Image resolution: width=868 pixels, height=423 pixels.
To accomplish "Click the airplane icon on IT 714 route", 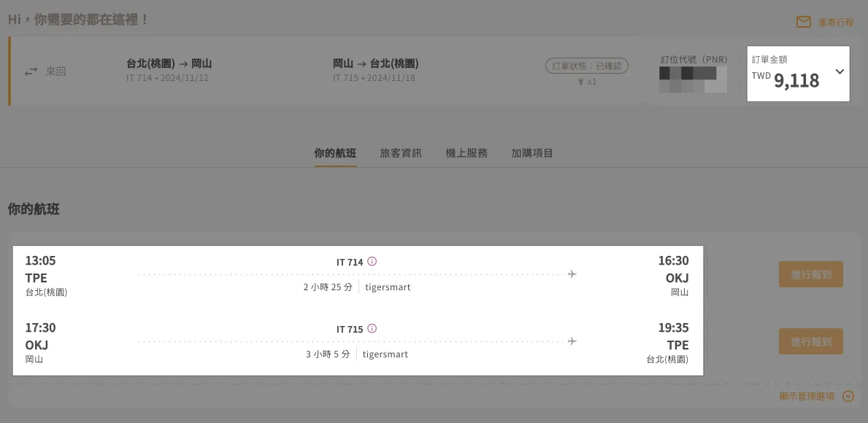I will [x=572, y=274].
